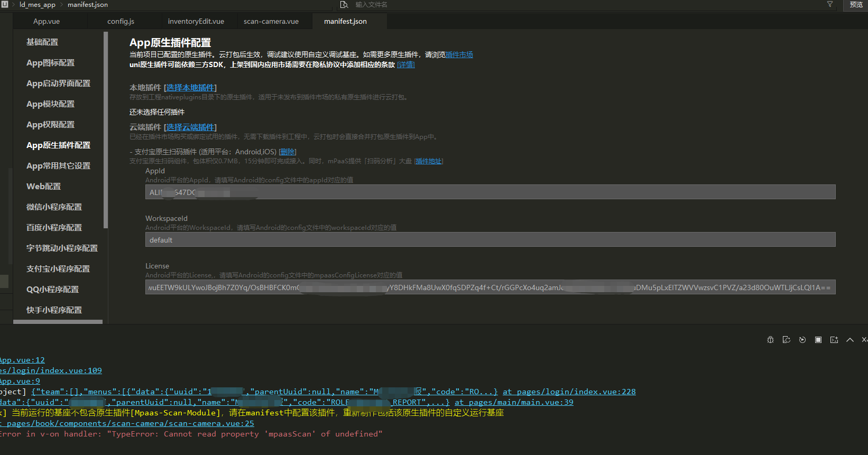Click the WorkspaceId field containing default
Viewport: 868px width, 455px height.
click(490, 240)
